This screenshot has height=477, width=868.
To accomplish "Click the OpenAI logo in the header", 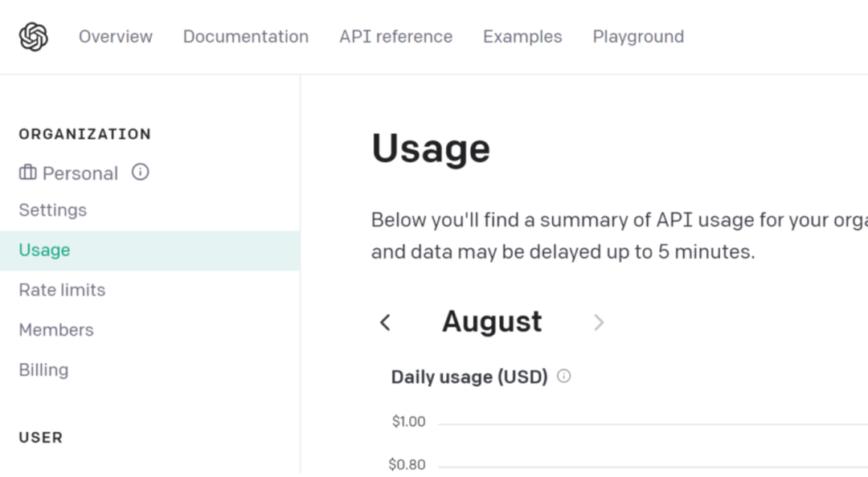I will (x=34, y=37).
